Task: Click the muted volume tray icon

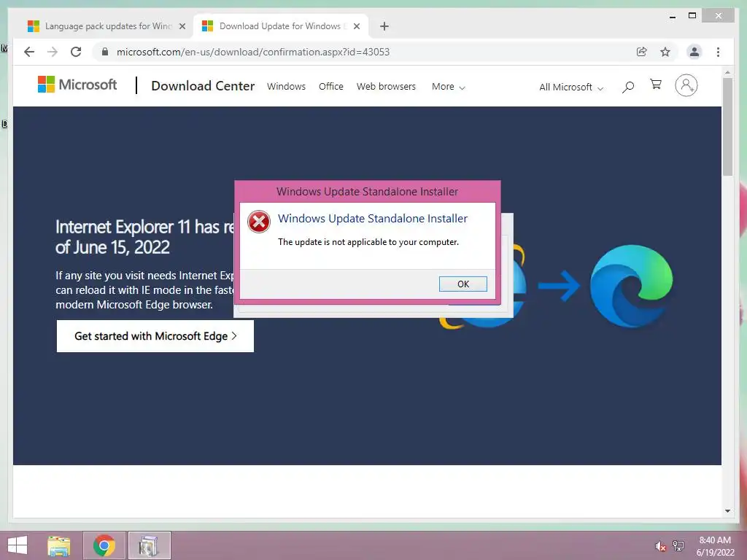Action: (660, 546)
